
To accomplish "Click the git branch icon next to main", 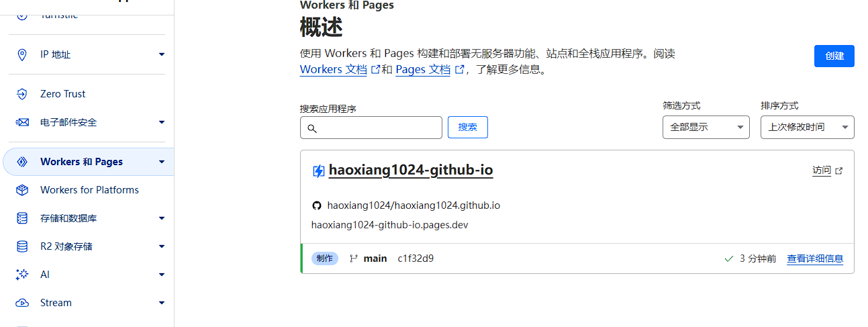I will [x=354, y=259].
